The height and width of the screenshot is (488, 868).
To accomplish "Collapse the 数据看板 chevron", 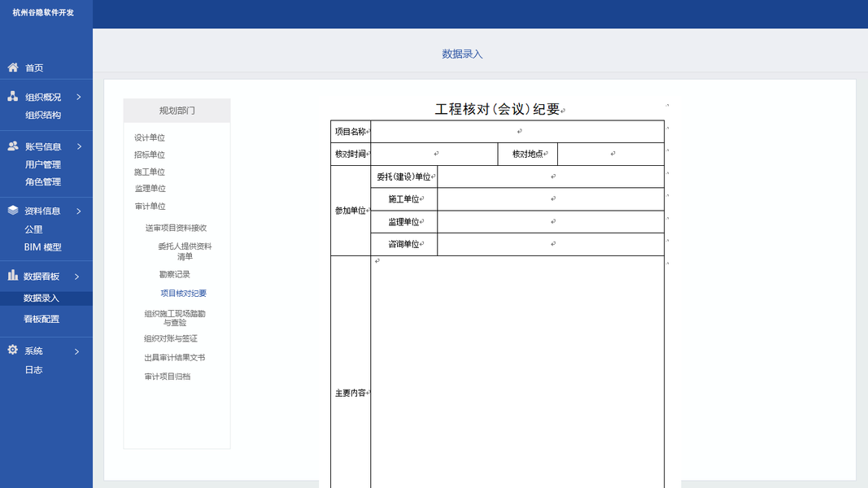I will [x=76, y=276].
